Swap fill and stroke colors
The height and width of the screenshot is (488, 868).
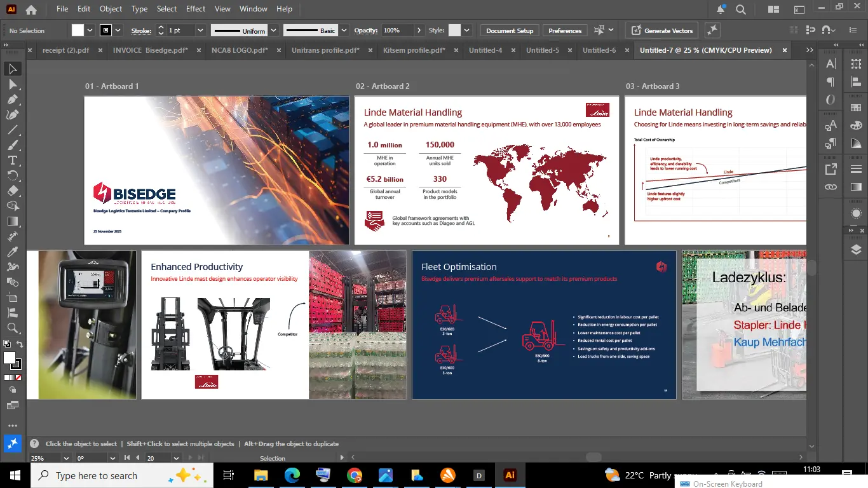click(x=20, y=344)
